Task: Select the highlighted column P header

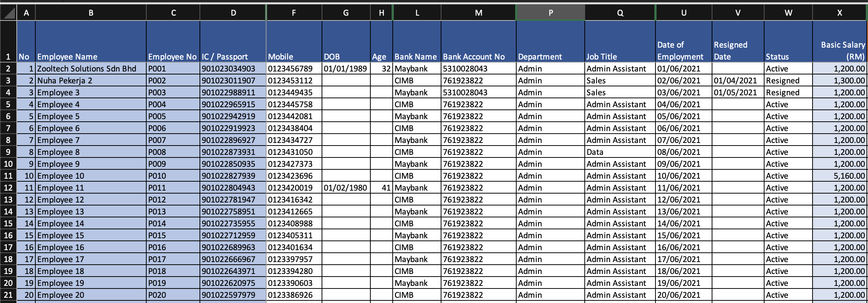Action: [x=551, y=13]
